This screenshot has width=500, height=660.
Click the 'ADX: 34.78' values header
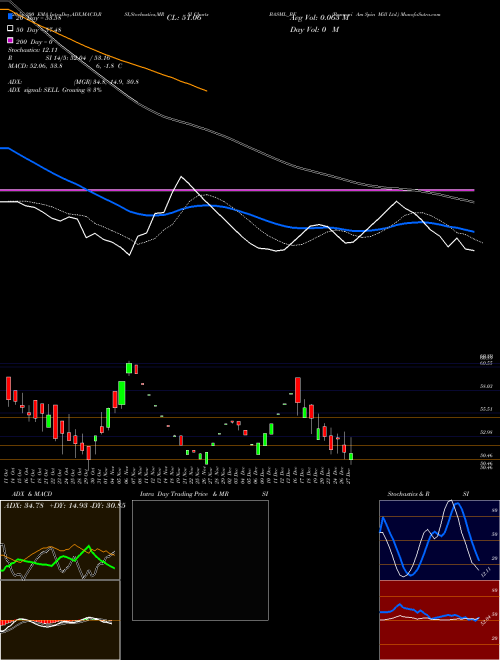coord(64,506)
